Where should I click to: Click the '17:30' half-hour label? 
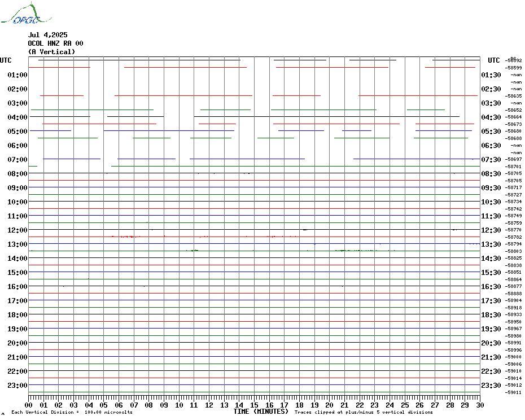pos(491,301)
